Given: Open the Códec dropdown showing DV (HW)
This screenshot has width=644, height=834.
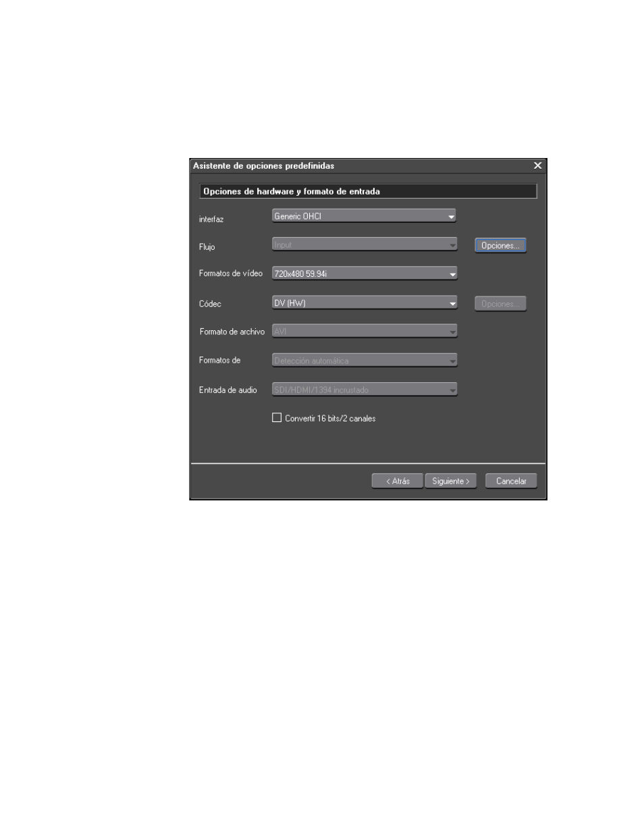Looking at the screenshot, I should click(365, 303).
